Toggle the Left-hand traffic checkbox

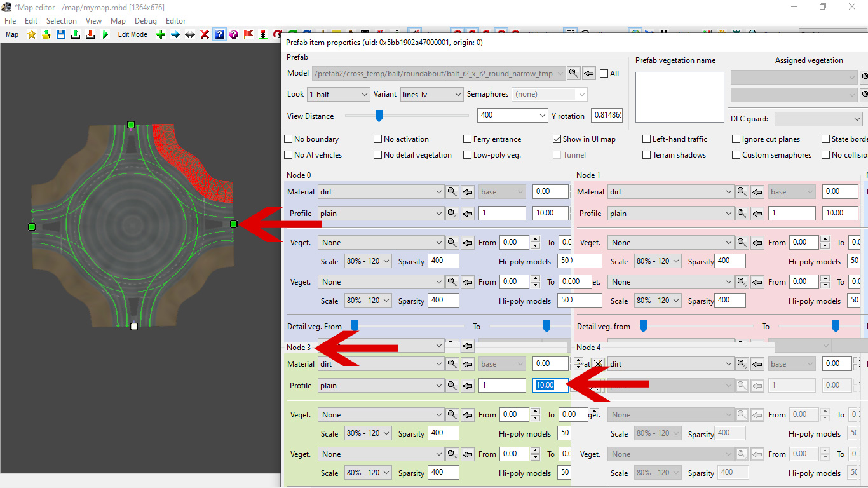click(x=647, y=139)
